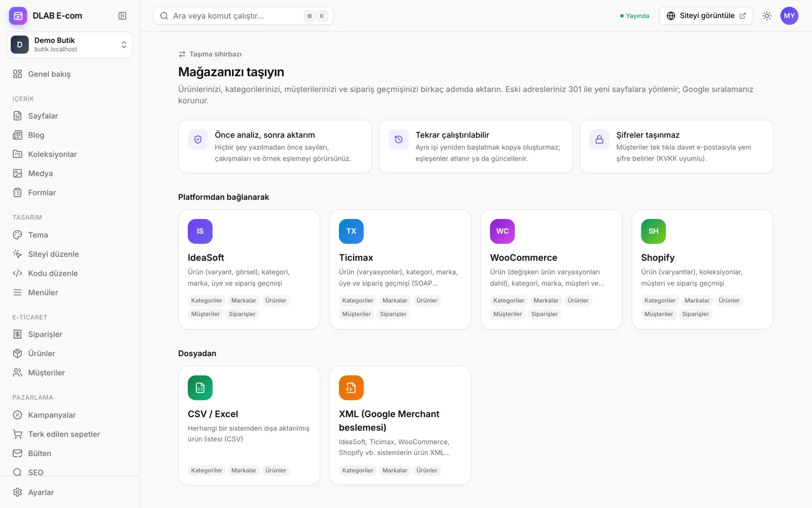Viewport: 812px width, 508px height.
Task: Open the WooCommerce card title
Action: coord(524,258)
